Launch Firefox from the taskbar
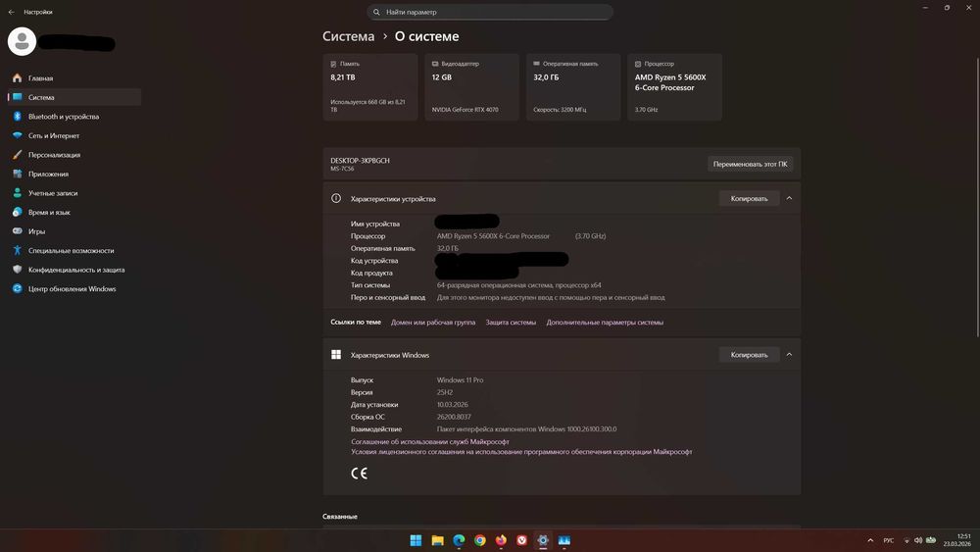This screenshot has width=980, height=552. point(501,541)
